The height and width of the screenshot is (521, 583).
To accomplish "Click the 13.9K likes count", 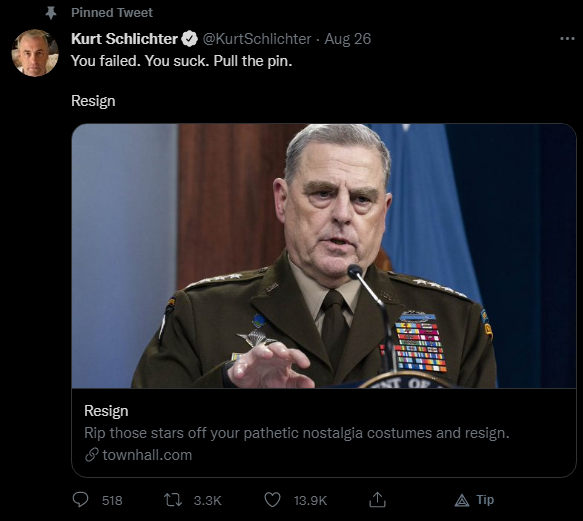I will pos(310,501).
